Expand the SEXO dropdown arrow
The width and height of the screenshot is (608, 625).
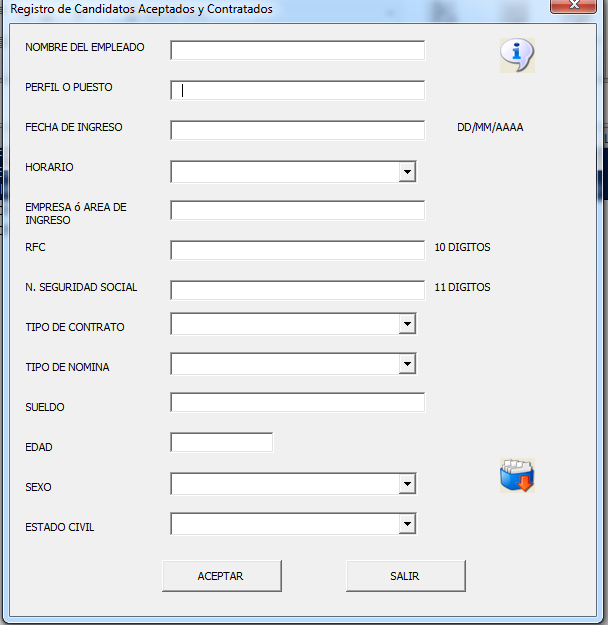click(x=407, y=484)
